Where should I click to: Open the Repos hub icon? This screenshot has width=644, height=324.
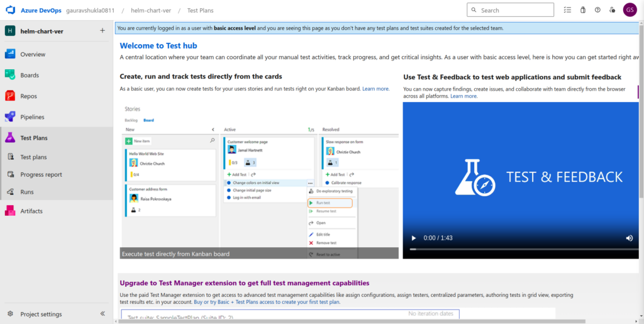[10, 96]
